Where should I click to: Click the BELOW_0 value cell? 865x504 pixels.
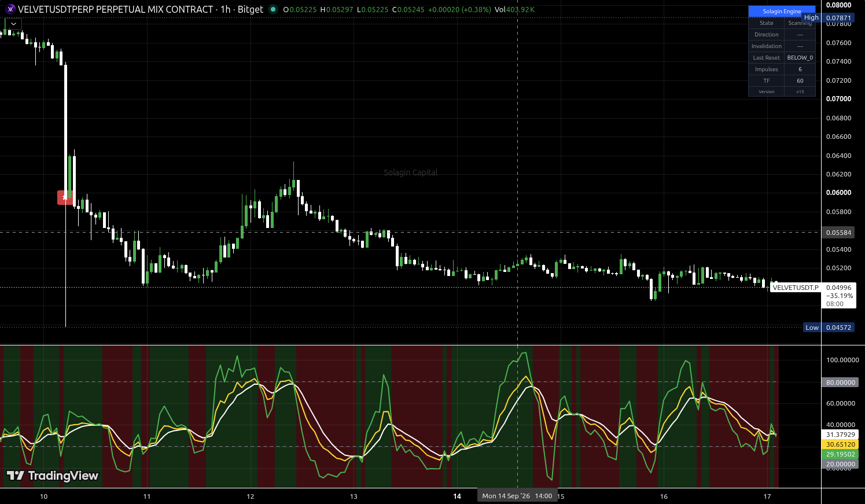(x=800, y=58)
